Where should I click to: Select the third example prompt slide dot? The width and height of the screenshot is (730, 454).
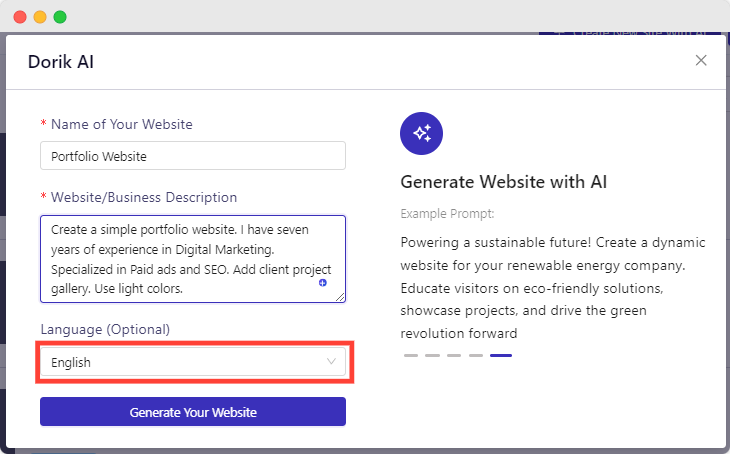coord(454,355)
